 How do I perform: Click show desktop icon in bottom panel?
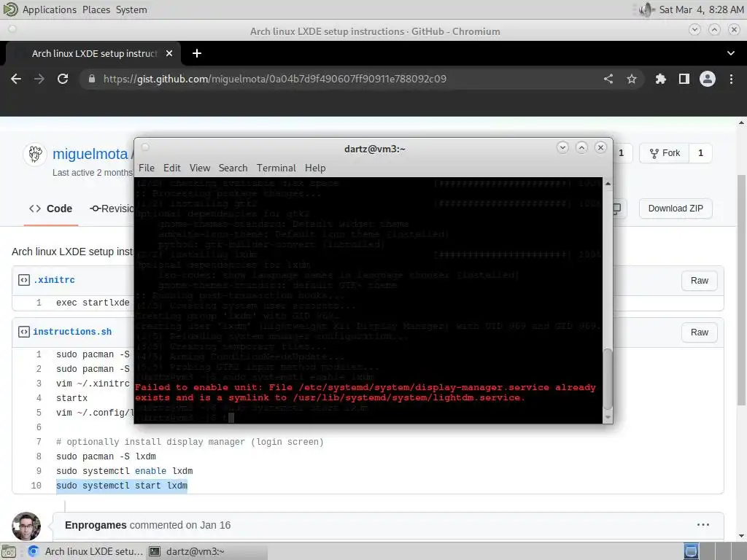tap(8, 551)
